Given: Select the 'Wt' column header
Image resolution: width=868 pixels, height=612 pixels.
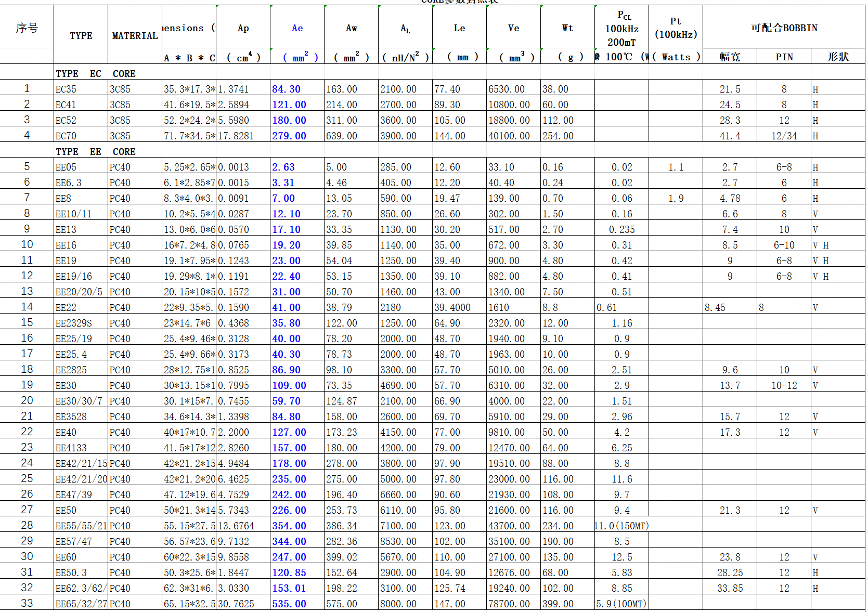Looking at the screenshot, I should click(567, 28).
